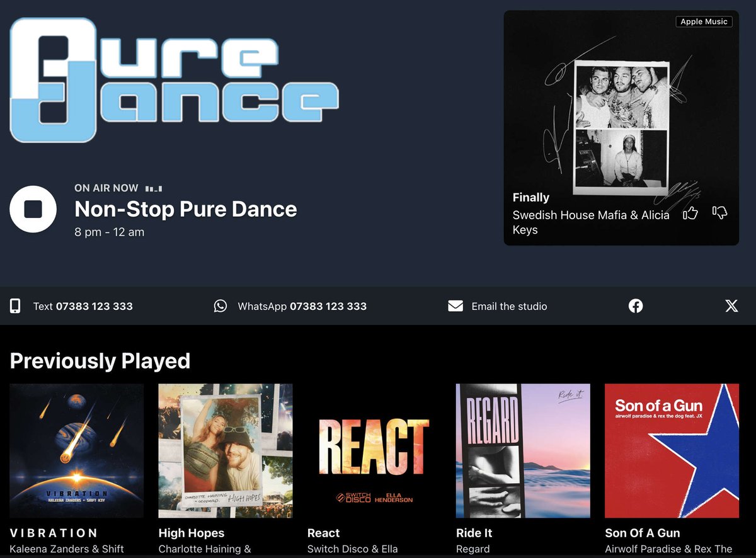
Task: Dislike the current song with thumbs down
Action: point(719,213)
